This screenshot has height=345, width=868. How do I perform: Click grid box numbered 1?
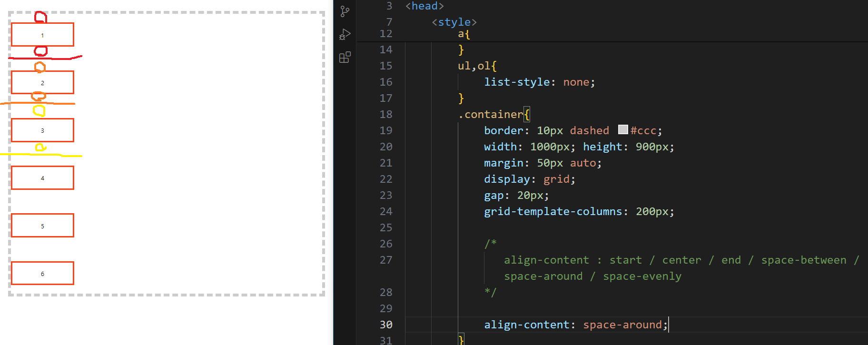[43, 35]
